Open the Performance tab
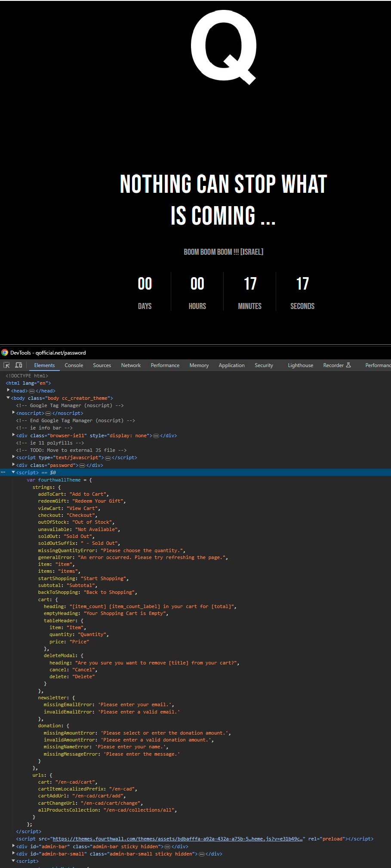This screenshot has width=391, height=868. click(x=165, y=365)
